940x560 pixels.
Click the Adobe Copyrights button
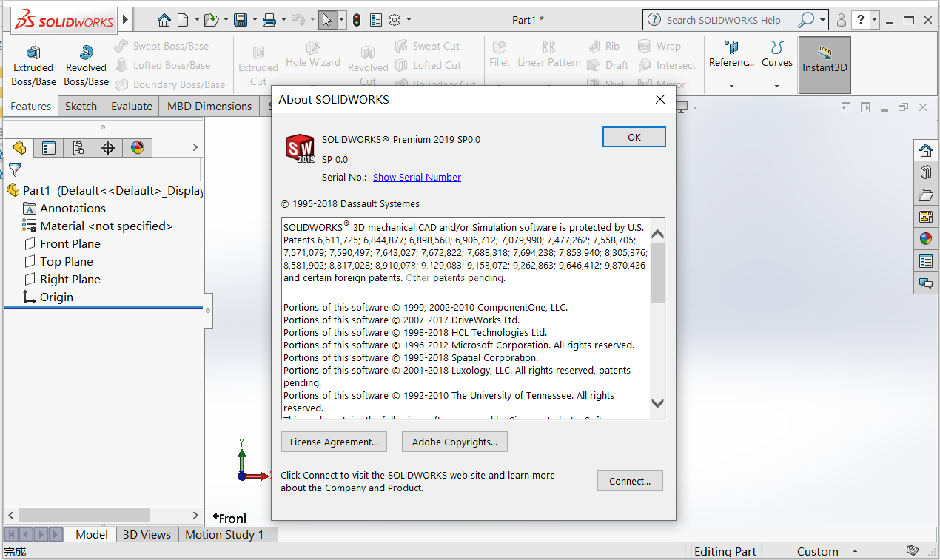[454, 442]
